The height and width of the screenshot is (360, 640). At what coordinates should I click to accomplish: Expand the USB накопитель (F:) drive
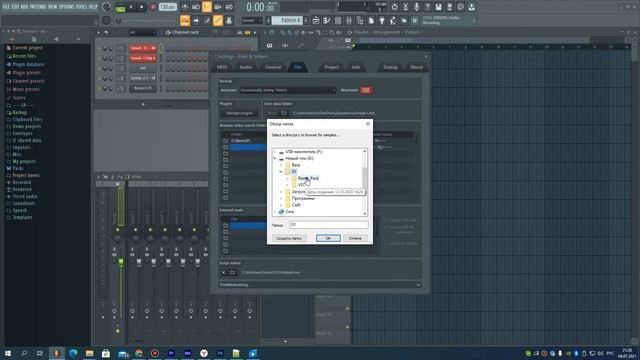(275, 151)
